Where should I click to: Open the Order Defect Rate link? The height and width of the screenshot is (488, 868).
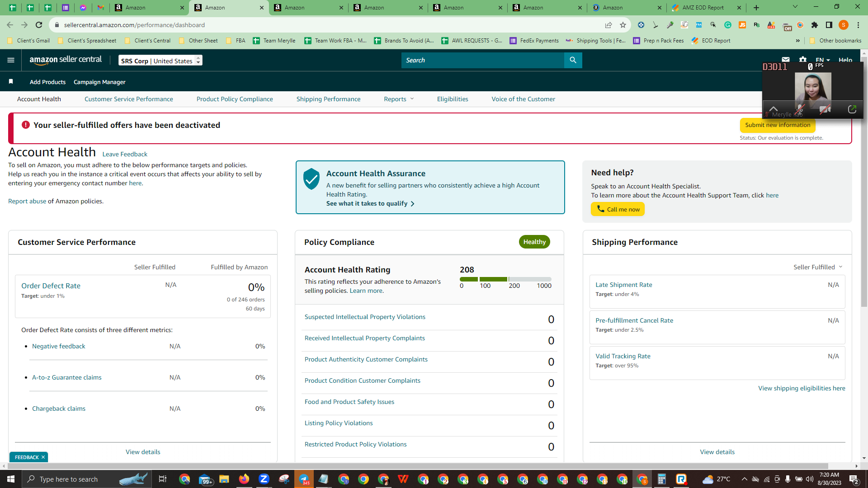pyautogui.click(x=51, y=286)
